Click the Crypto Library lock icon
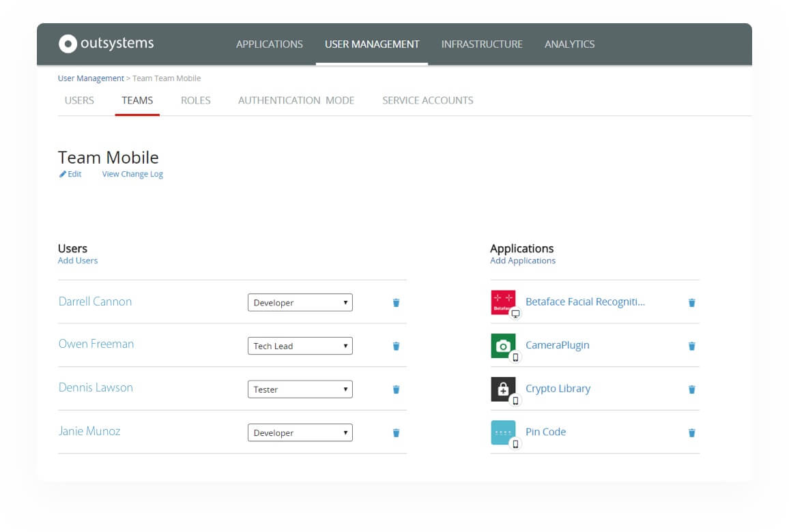 point(503,389)
